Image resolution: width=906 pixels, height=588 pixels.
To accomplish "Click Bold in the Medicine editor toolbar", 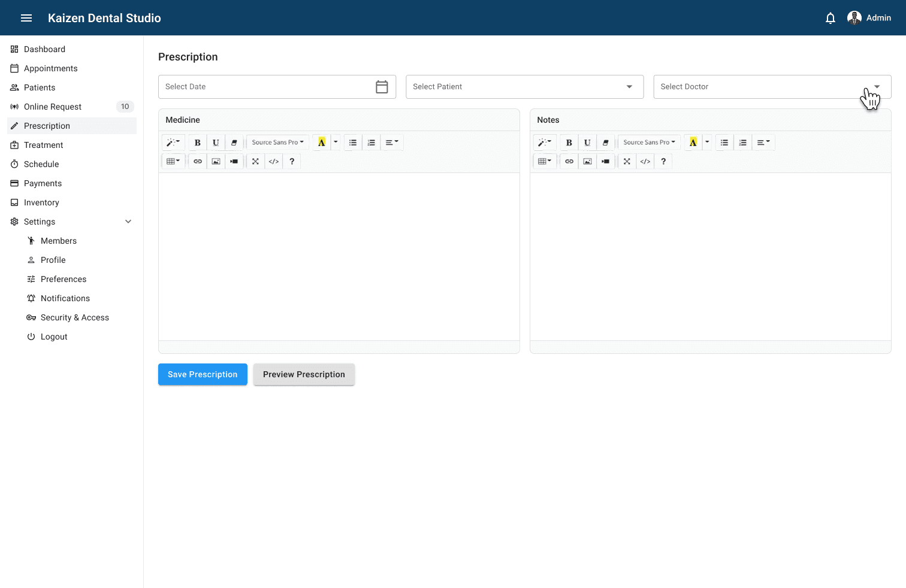I will pos(197,143).
